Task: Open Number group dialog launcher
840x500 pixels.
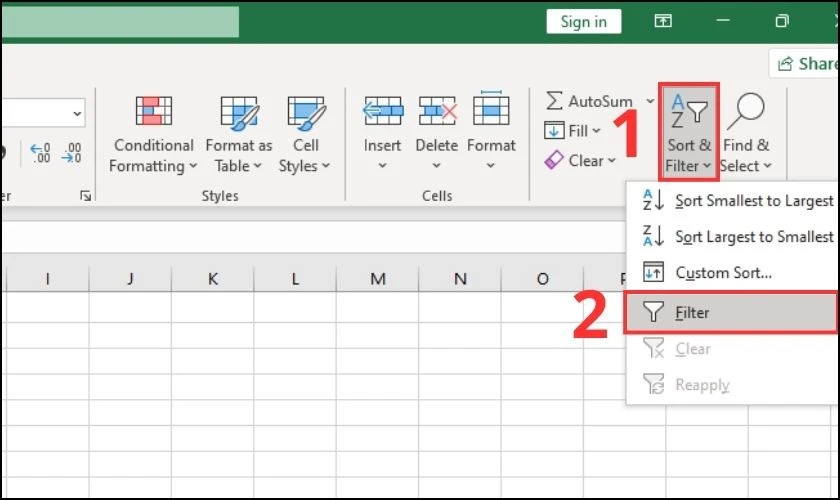Action: pos(85,196)
